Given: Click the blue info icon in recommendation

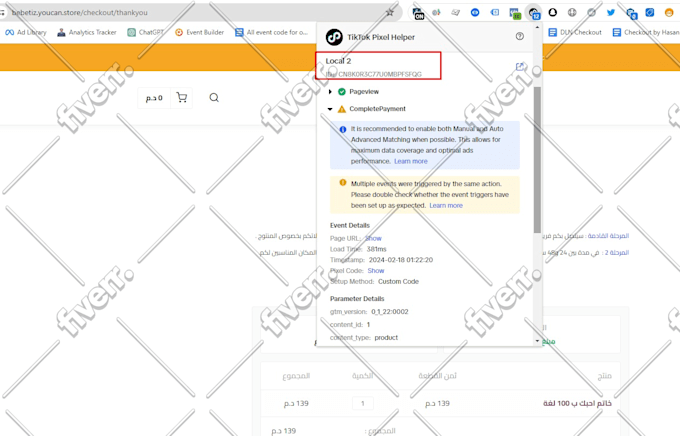Looking at the screenshot, I should coord(343,129).
